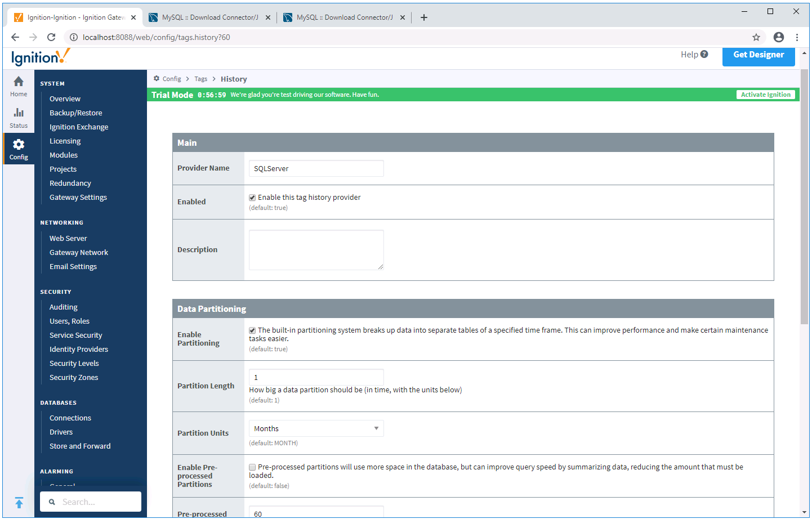The image size is (812, 519).
Task: Select the Config gear icon
Action: coord(19,144)
